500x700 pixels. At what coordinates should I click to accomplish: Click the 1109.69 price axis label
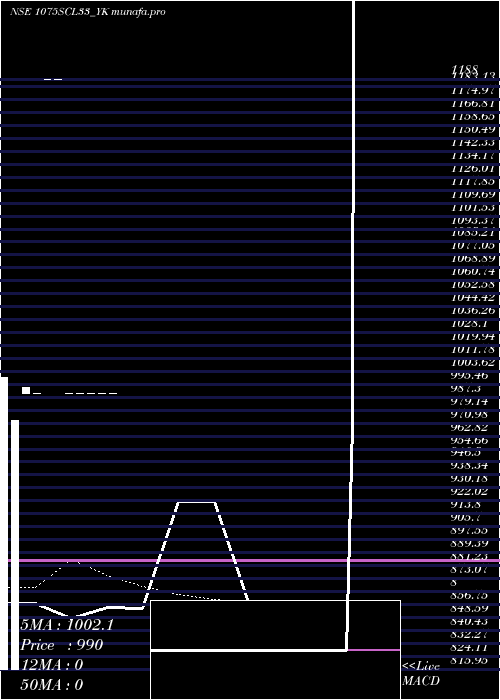tap(473, 194)
